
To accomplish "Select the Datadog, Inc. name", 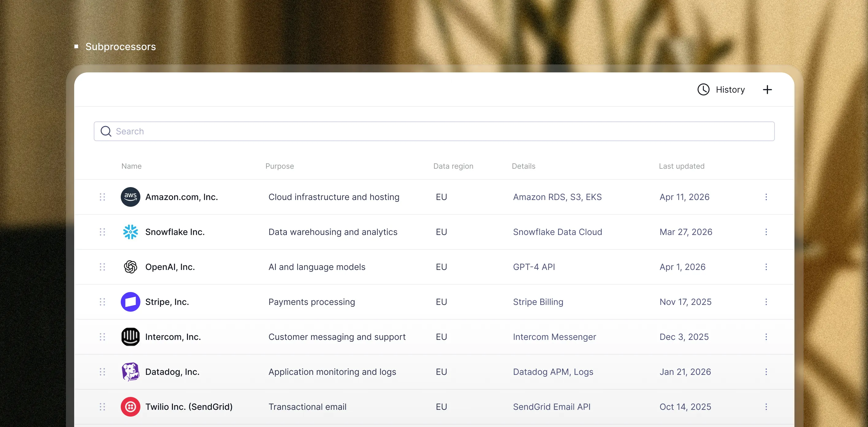I will click(172, 372).
